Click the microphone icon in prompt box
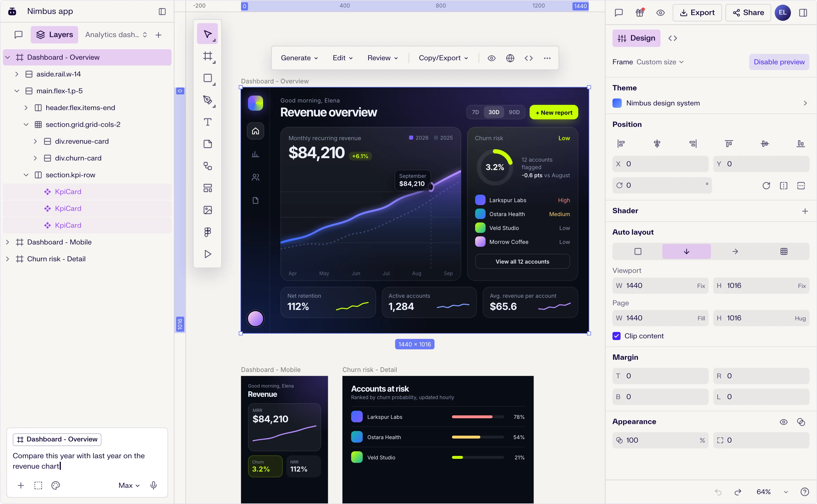Viewport: 817px width, 504px height. click(153, 485)
